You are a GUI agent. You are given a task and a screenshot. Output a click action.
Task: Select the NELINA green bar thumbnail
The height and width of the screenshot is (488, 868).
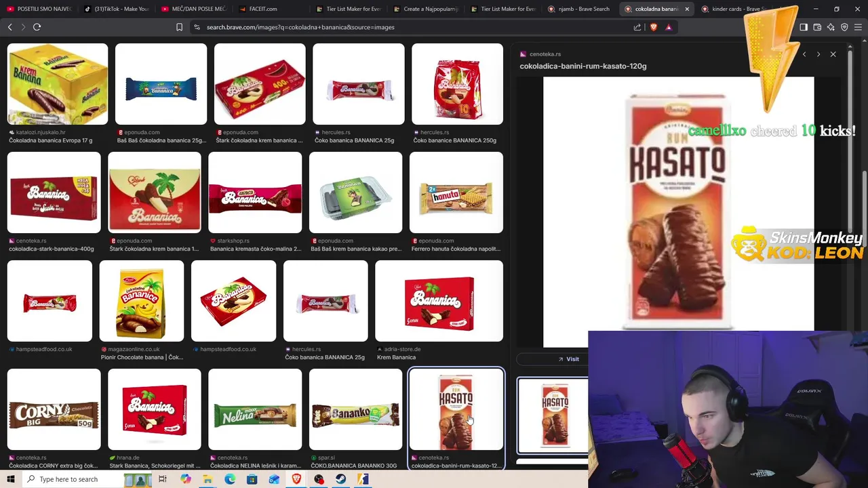255,409
